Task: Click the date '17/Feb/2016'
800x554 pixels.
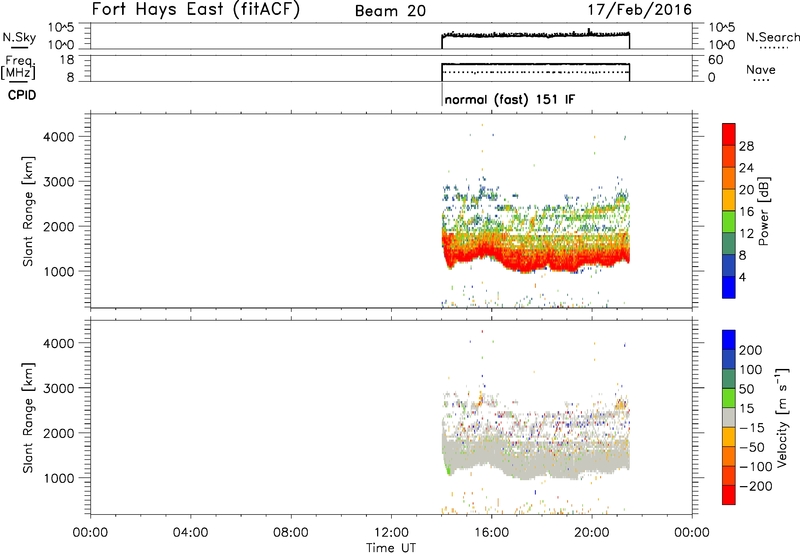Action: [639, 10]
